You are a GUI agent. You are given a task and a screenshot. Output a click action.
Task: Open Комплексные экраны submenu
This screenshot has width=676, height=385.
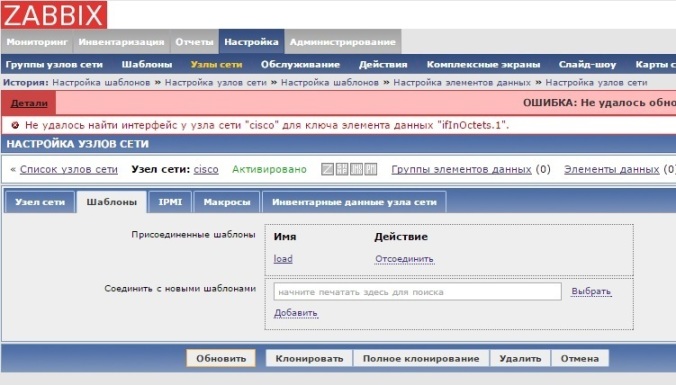click(483, 65)
